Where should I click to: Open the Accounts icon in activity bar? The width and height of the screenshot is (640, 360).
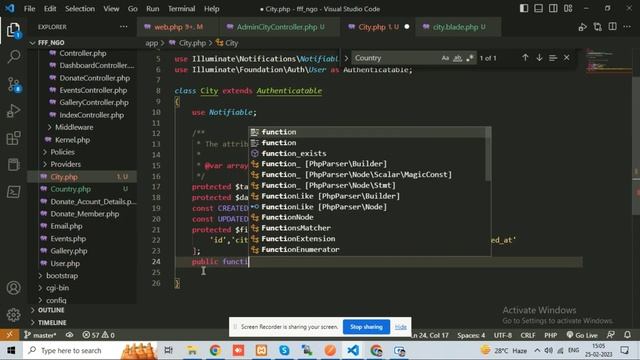(13, 288)
